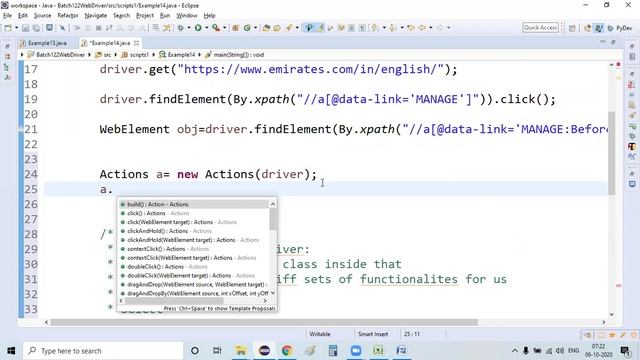Click main(String[]) : void breadcrumb

(x=234, y=55)
